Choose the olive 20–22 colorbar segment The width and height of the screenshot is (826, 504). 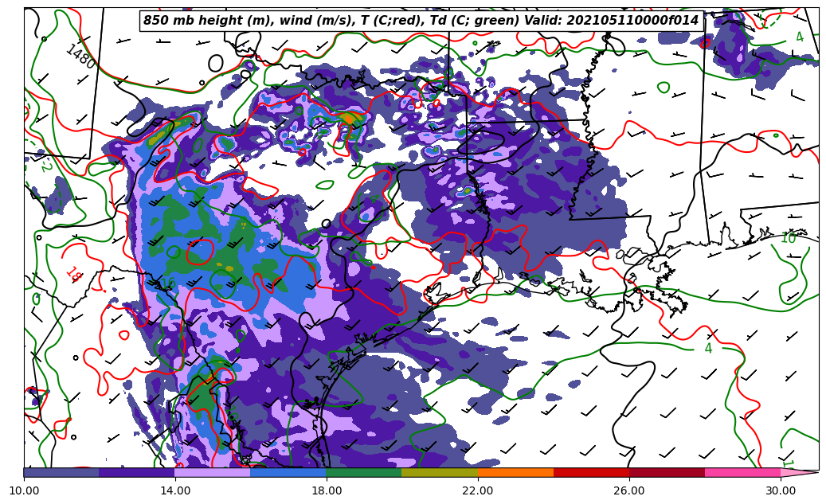(440, 472)
